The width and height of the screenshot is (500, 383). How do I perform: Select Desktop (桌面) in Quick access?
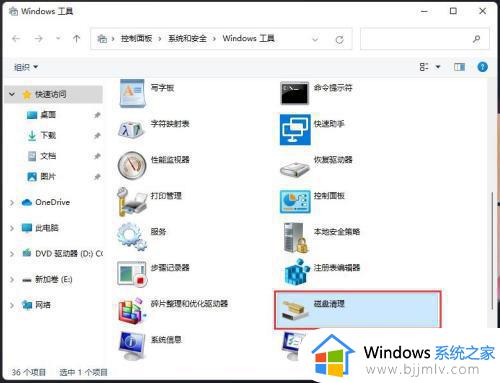pos(48,115)
